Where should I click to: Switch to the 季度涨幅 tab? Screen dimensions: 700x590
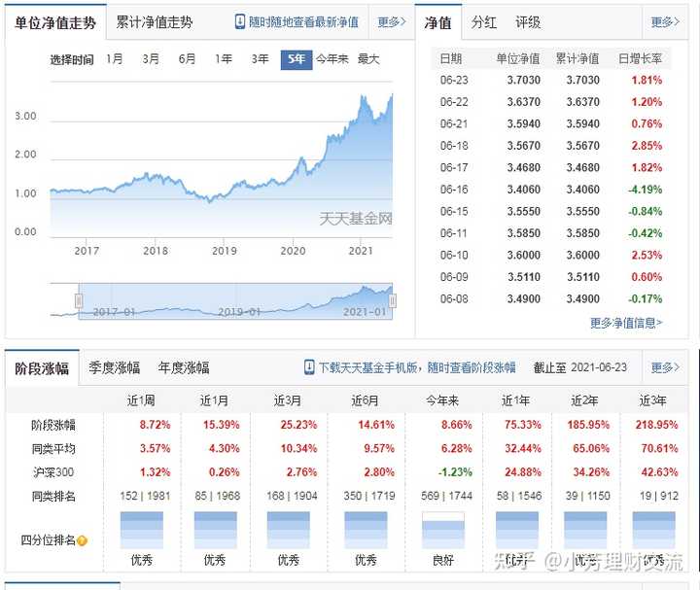tap(115, 367)
